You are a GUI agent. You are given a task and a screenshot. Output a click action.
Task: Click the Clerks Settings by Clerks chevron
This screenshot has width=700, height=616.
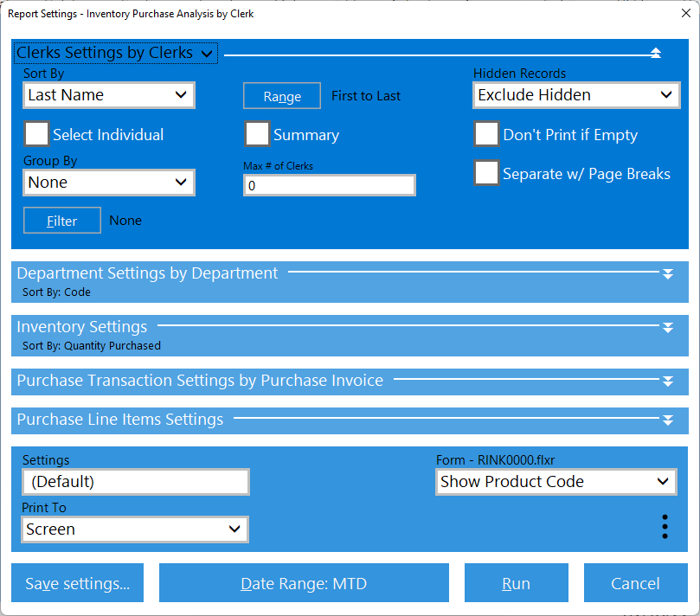[207, 55]
